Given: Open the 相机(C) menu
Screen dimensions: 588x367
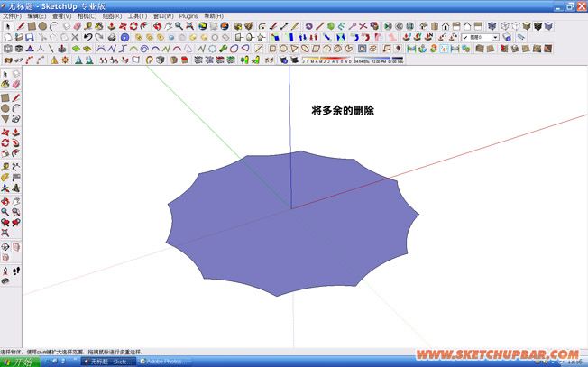Looking at the screenshot, I should click(x=87, y=16).
